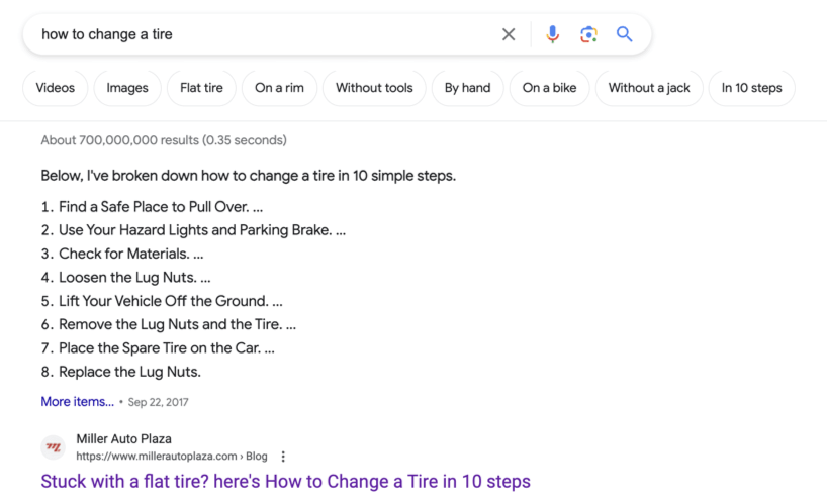Click the Miller Auto Plaza site favicon
The image size is (827, 504).
coord(53,447)
